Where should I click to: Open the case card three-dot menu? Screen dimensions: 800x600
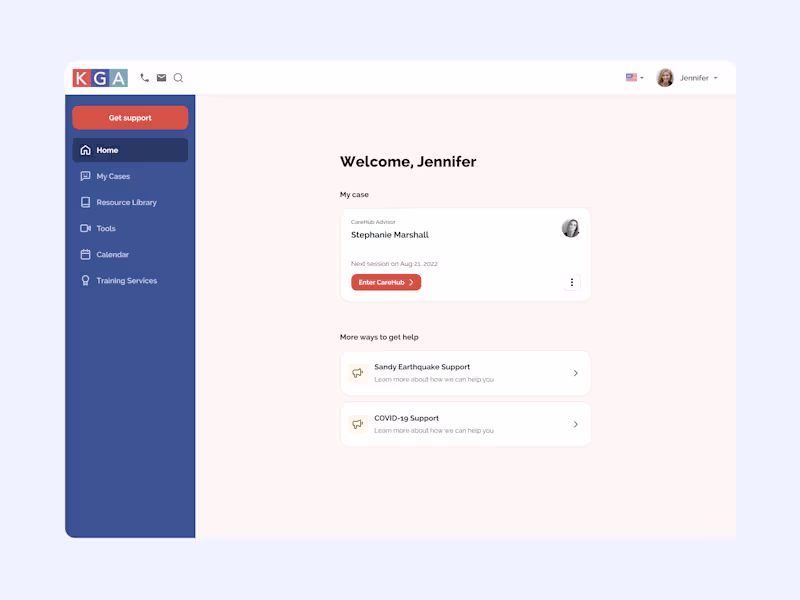click(572, 282)
